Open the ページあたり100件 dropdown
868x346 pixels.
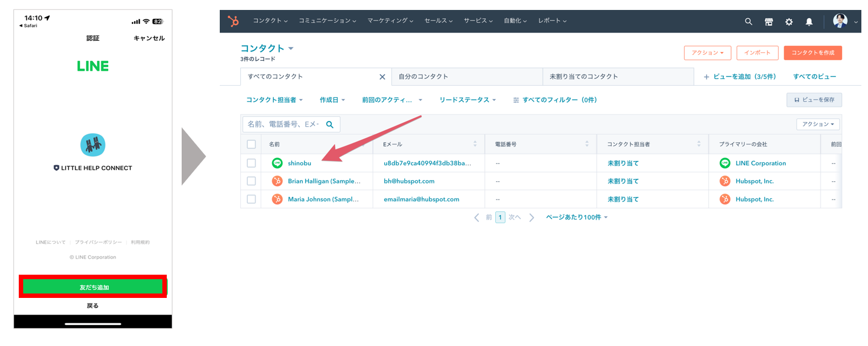[576, 218]
